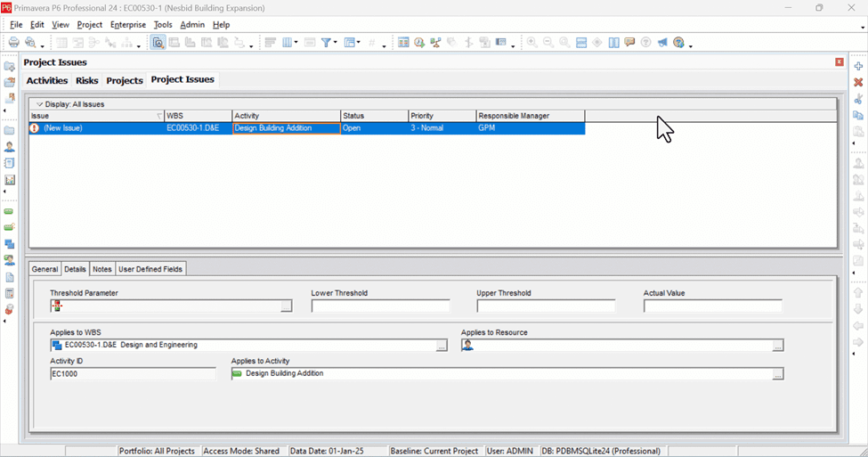Click the Activity ID field showing EC1000
This screenshot has height=457, width=868.
click(133, 374)
